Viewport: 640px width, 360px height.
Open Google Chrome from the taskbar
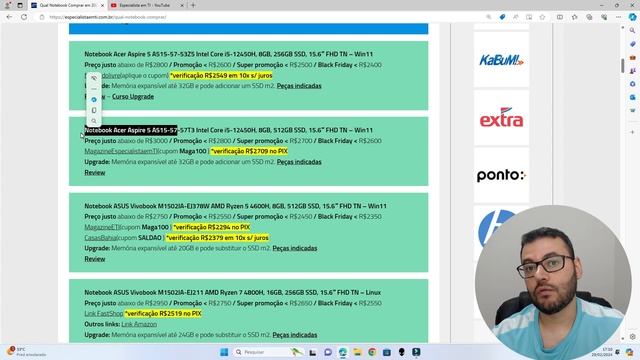tap(372, 352)
